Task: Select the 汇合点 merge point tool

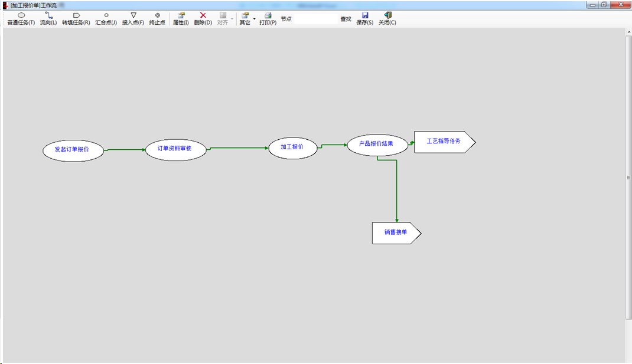Action: coord(106,19)
